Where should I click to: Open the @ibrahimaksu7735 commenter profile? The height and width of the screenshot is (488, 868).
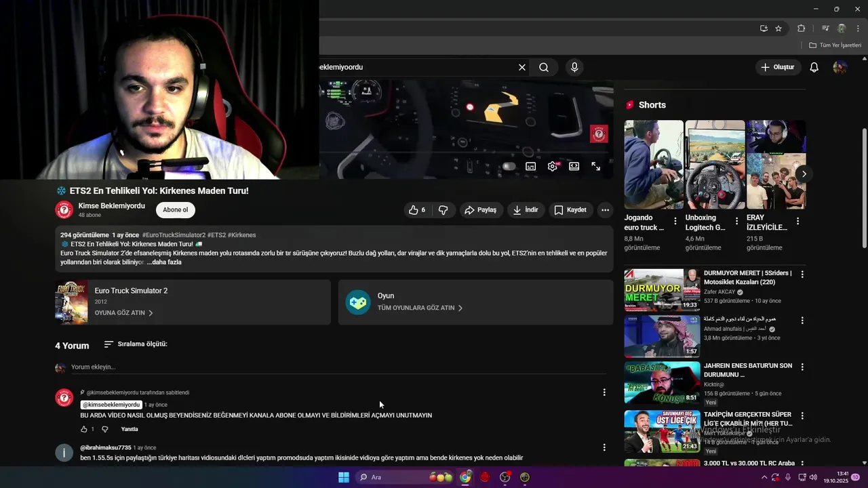click(x=106, y=448)
